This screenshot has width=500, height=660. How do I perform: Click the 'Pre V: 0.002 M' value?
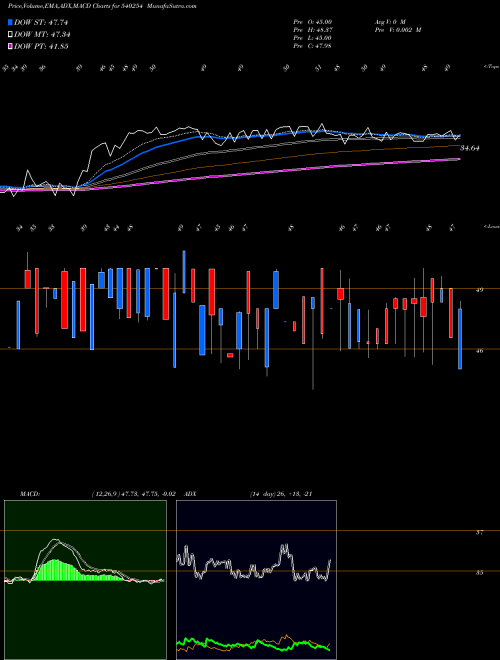coord(398,30)
